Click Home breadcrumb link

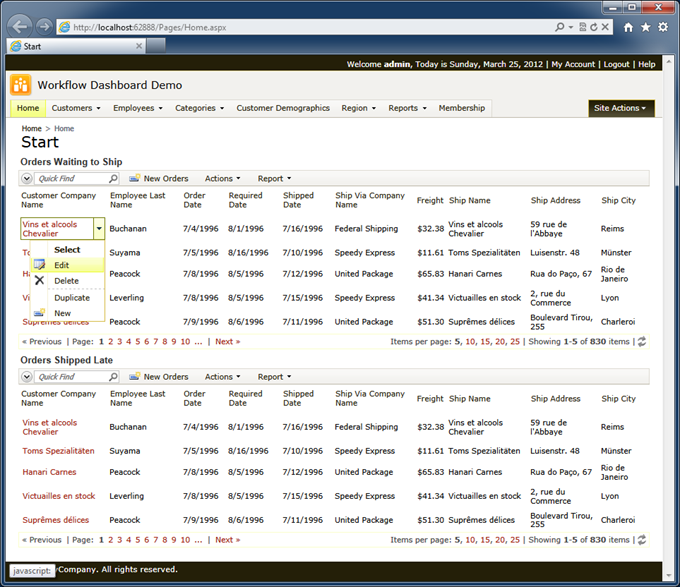coord(32,128)
